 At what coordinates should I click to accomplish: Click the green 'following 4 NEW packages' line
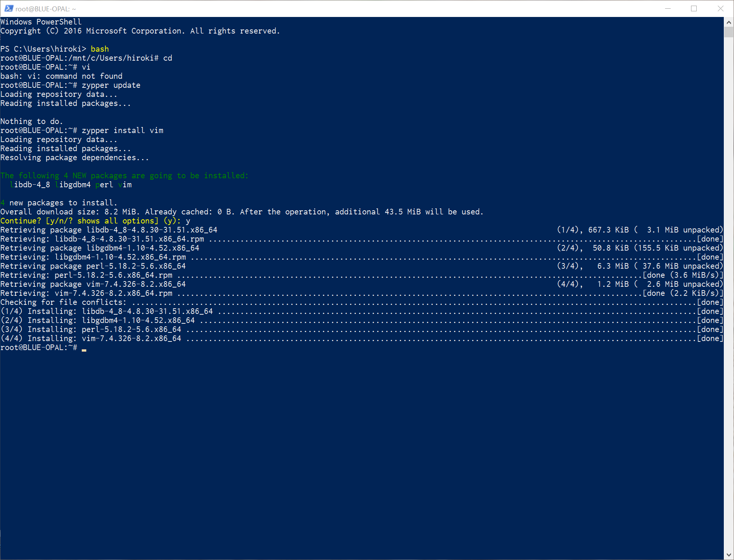point(124,176)
